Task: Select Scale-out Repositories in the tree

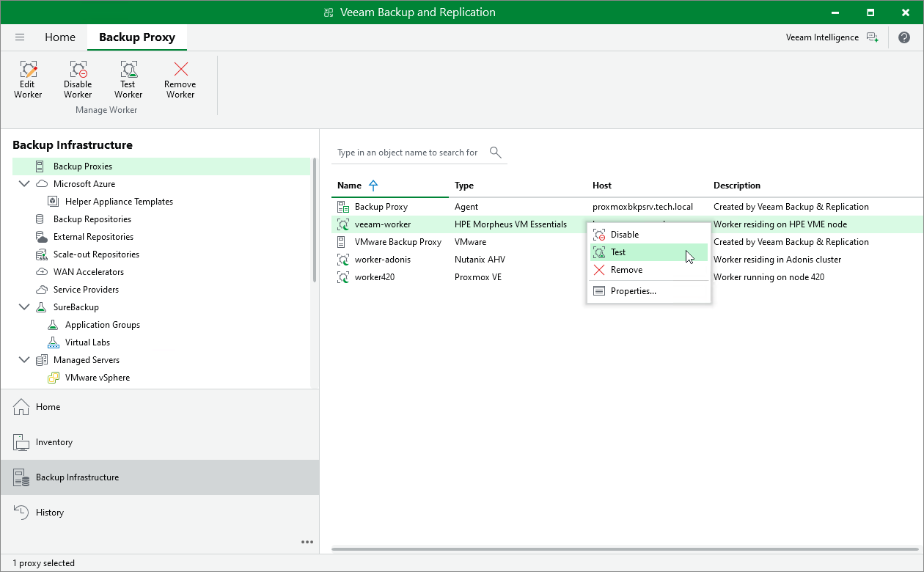Action: [x=96, y=254]
